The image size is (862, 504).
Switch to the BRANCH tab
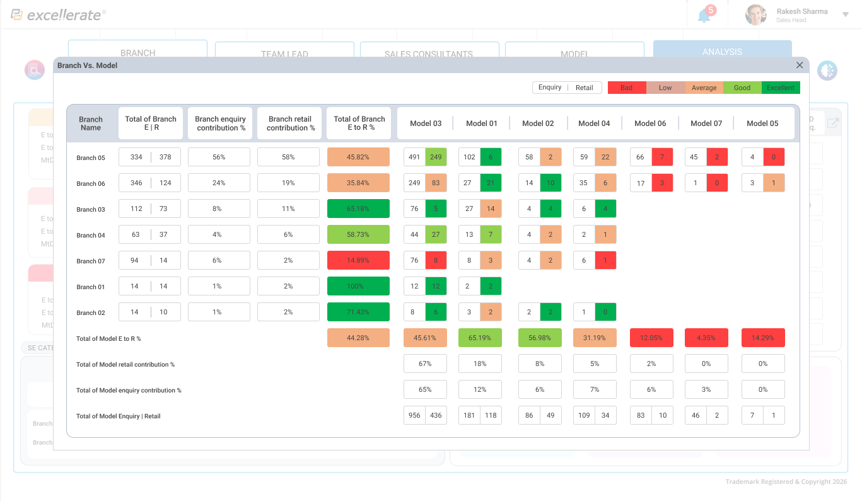pyautogui.click(x=137, y=50)
